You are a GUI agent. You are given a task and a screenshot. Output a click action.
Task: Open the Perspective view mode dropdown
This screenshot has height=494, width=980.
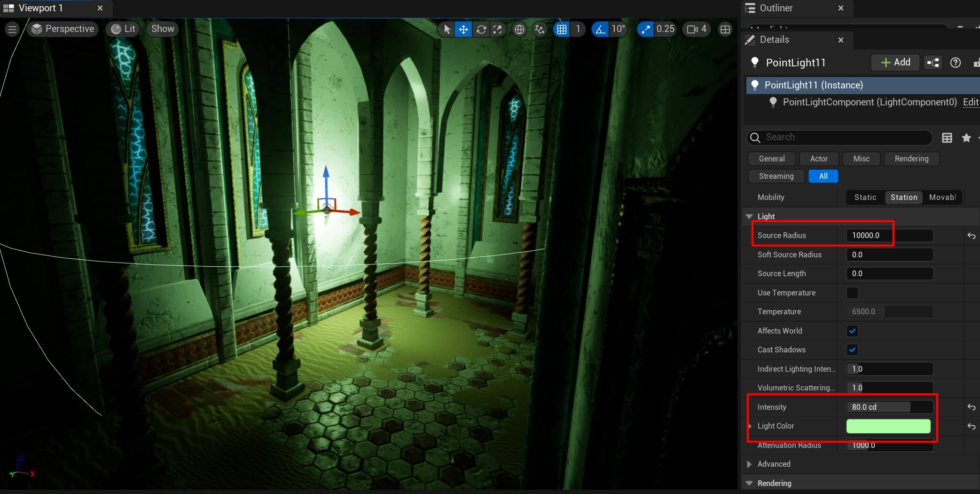pos(63,29)
